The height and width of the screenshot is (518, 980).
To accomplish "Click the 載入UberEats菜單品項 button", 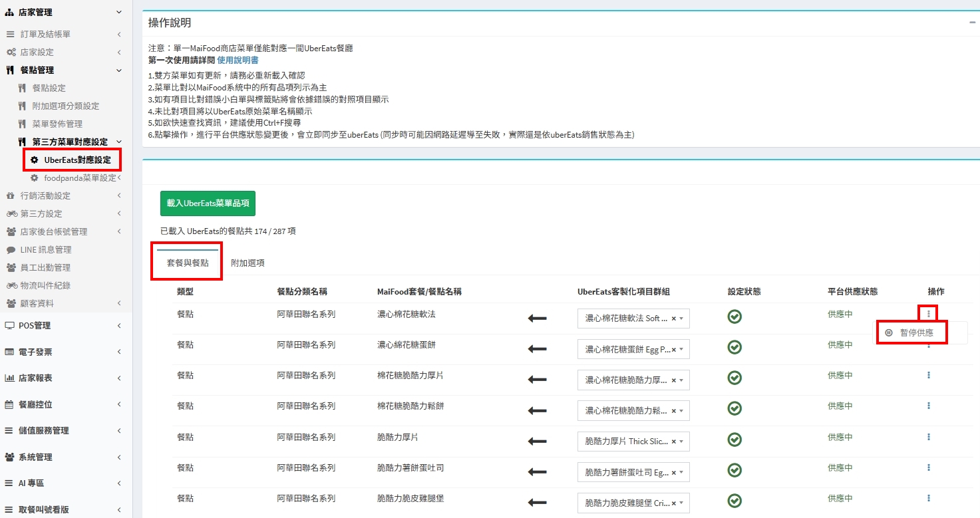I will (208, 203).
